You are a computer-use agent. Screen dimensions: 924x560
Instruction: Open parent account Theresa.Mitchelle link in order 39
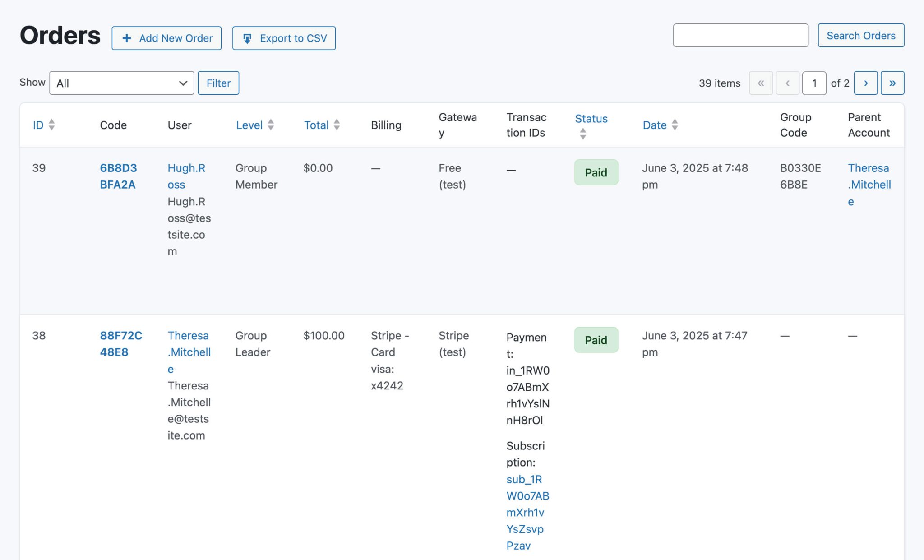click(869, 185)
